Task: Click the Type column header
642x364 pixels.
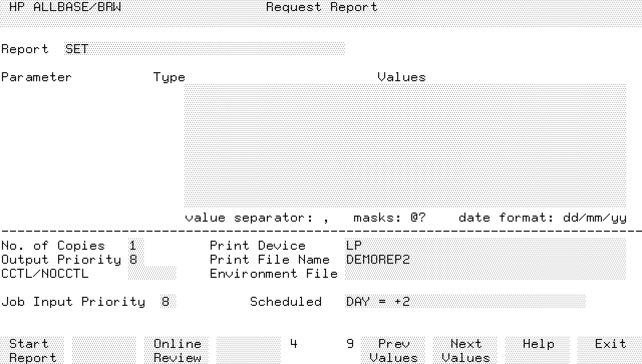Action: (169, 77)
